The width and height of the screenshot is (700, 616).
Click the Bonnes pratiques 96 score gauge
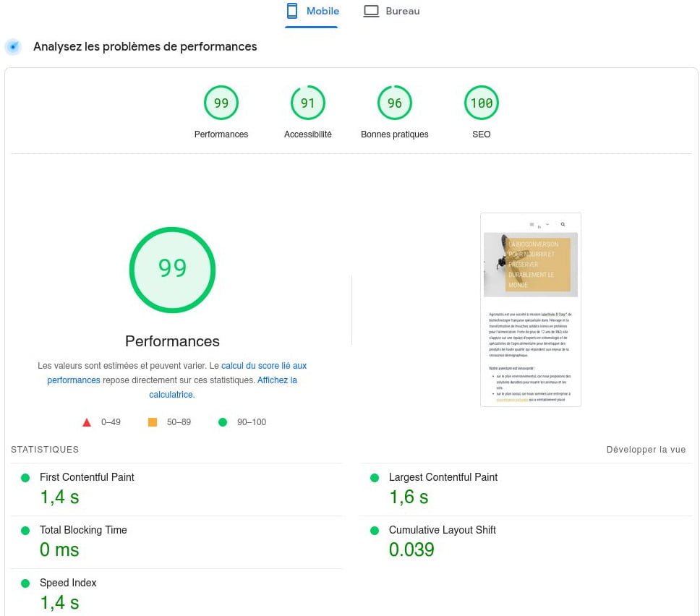tap(395, 103)
